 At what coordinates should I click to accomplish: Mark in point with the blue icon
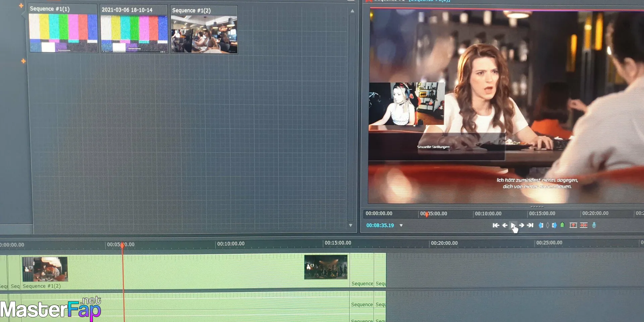click(x=541, y=225)
